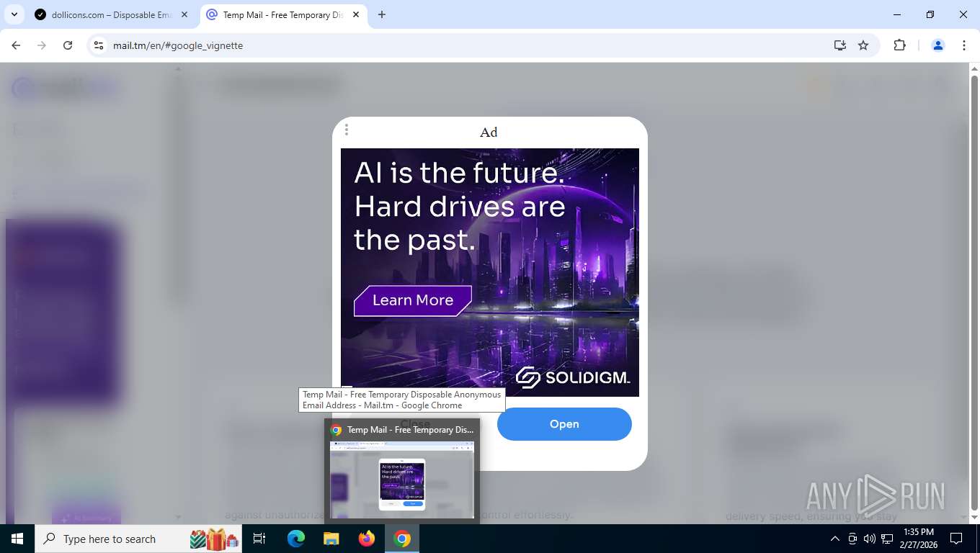Open Task View on the taskbar

(260, 539)
